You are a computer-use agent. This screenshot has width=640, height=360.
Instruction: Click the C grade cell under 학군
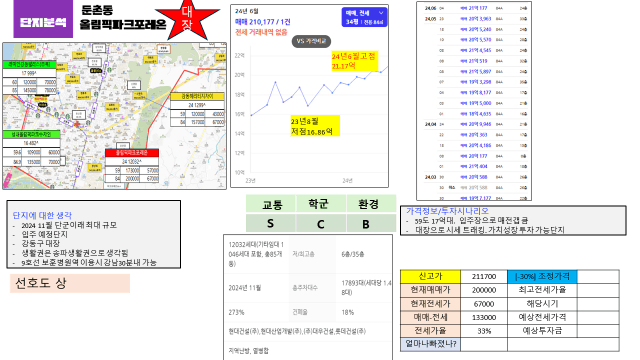(x=321, y=223)
